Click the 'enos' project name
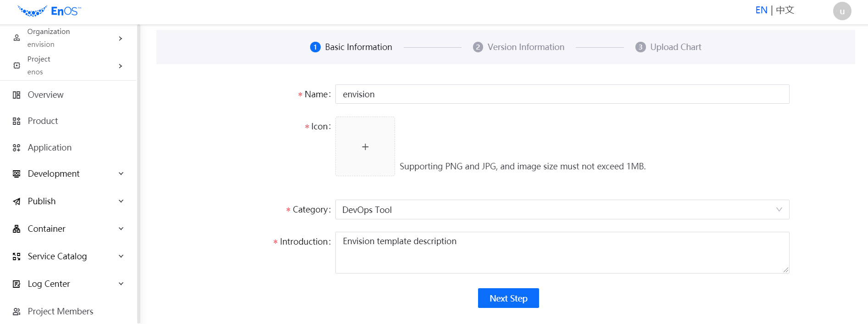The height and width of the screenshot is (324, 868). click(35, 72)
